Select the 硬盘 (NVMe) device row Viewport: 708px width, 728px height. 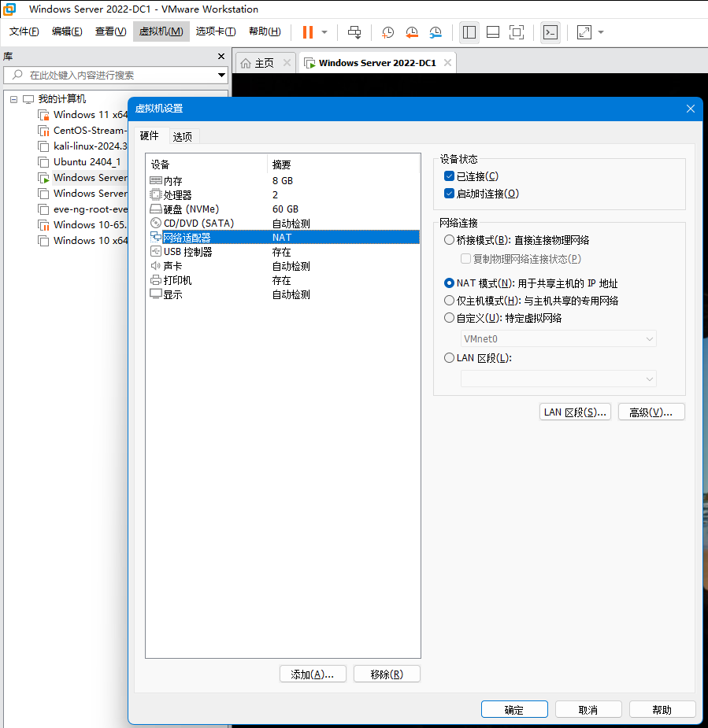coord(283,209)
